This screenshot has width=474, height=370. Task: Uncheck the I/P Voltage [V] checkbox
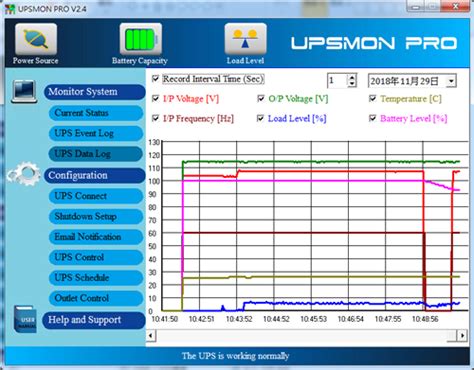(155, 99)
